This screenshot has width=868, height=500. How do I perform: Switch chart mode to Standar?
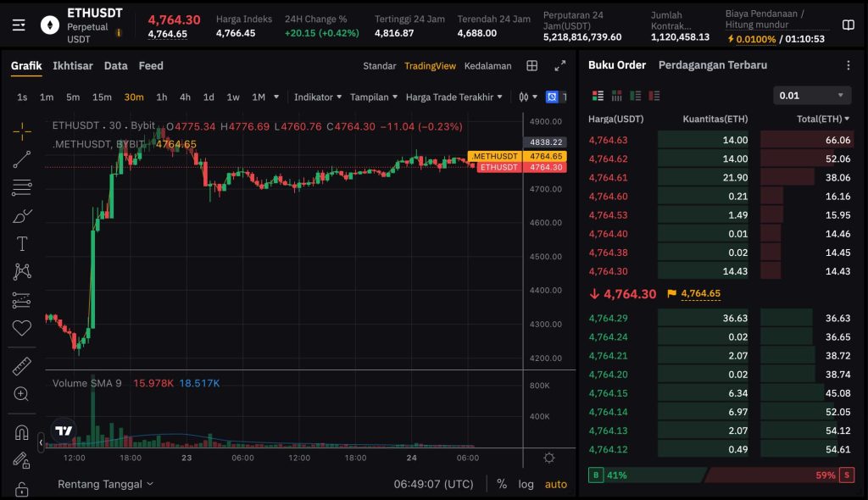(380, 65)
